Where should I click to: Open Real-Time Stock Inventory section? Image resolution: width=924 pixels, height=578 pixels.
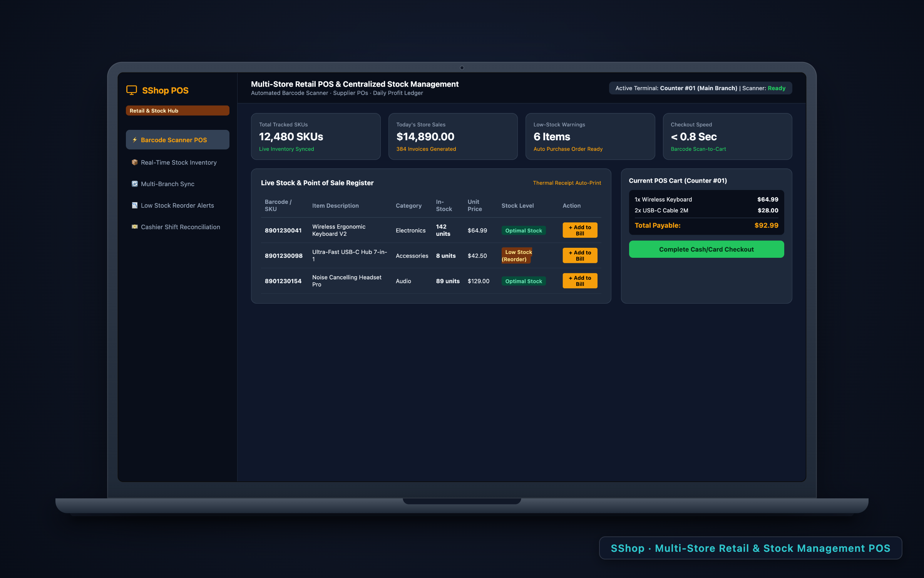(177, 162)
